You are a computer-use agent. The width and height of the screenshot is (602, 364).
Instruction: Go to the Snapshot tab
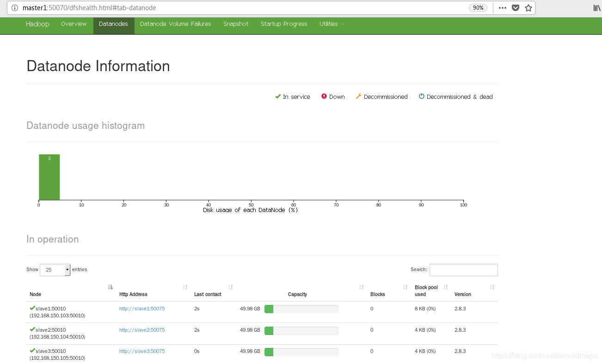click(236, 24)
